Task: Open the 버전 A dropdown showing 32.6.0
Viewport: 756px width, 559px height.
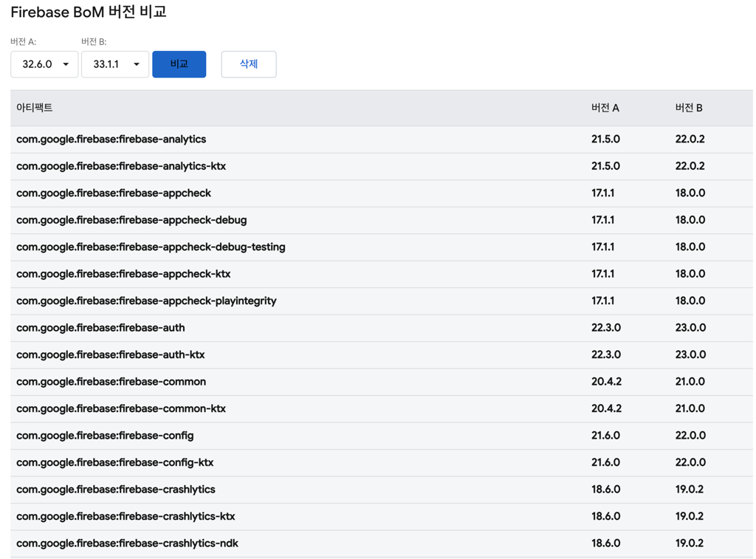Action: (x=44, y=64)
